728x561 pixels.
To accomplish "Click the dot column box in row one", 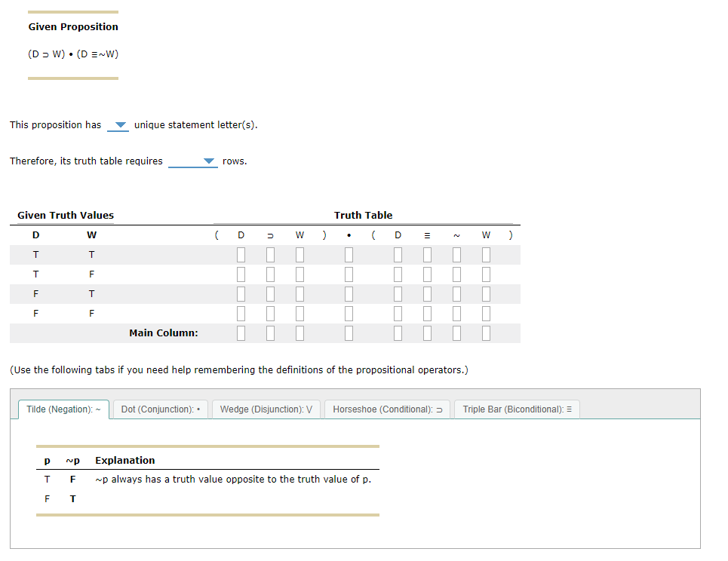I will click(x=349, y=254).
